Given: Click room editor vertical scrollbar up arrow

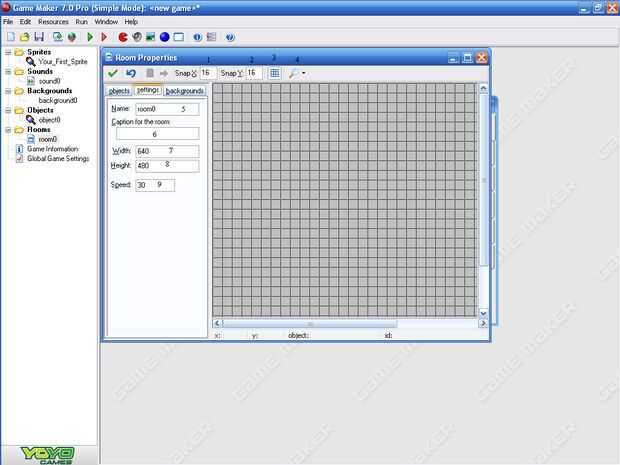Looking at the screenshot, I should [483, 88].
